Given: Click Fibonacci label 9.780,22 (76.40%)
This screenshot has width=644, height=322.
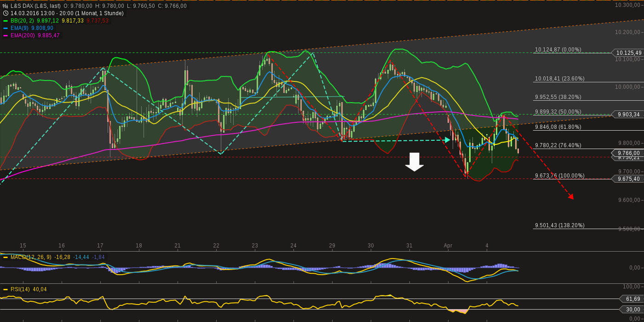Looking at the screenshot, I should [558, 145].
